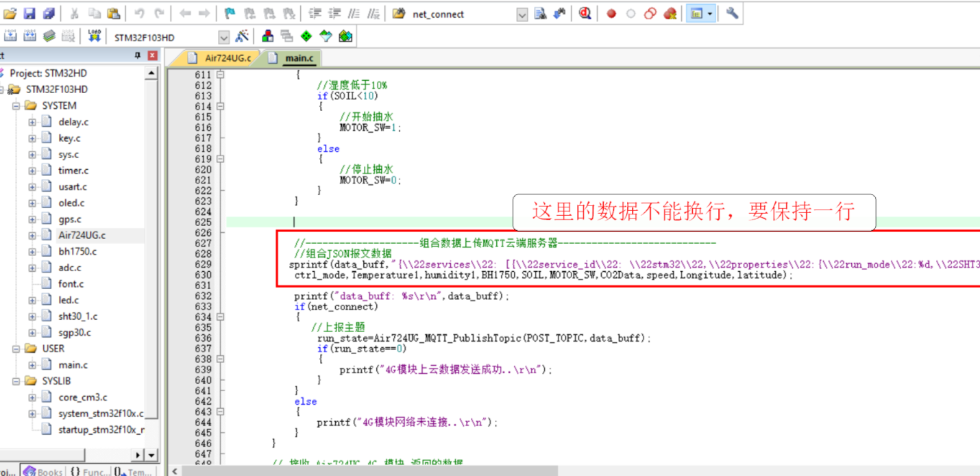Image resolution: width=980 pixels, height=476 pixels.
Task: Open the Books bottom tab
Action: 43,471
